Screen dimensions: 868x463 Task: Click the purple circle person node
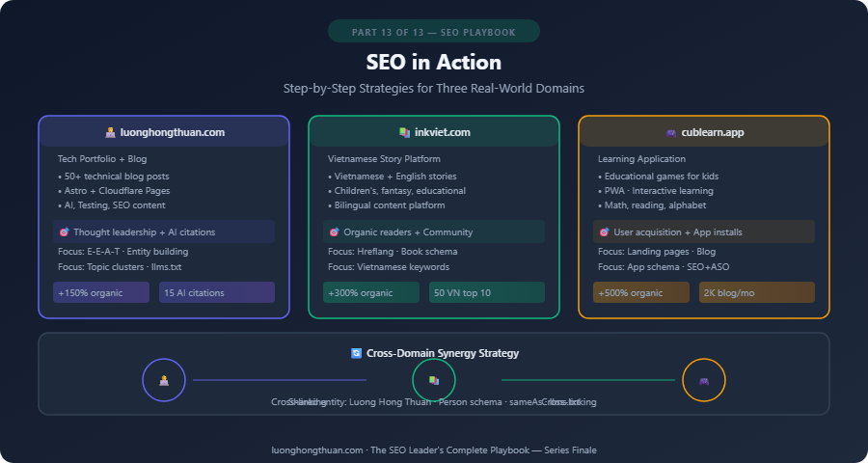tap(164, 380)
